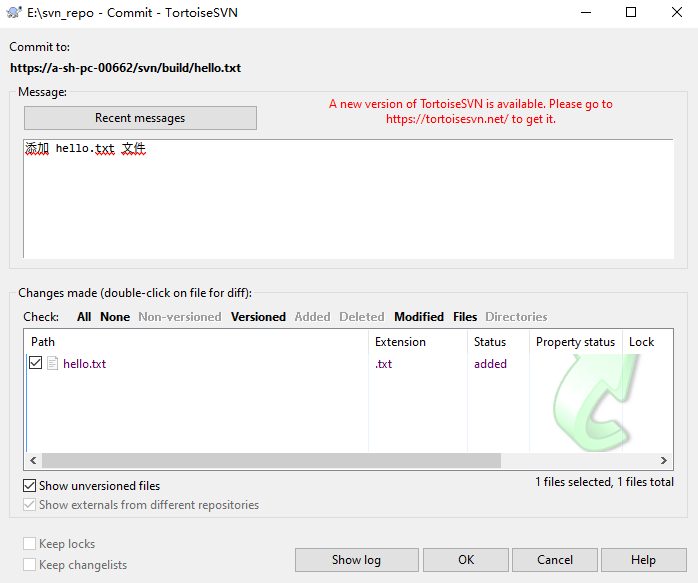The image size is (698, 583).
Task: Click the left scroll arrow of file list
Action: click(x=34, y=461)
